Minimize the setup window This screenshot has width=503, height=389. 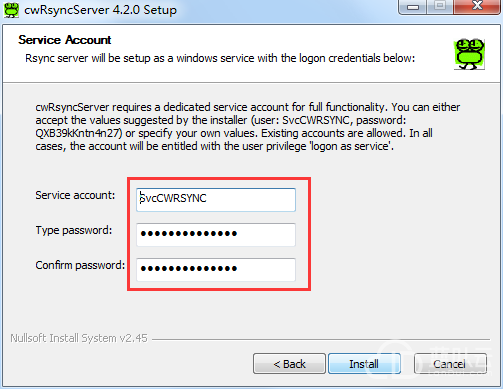pos(413,7)
